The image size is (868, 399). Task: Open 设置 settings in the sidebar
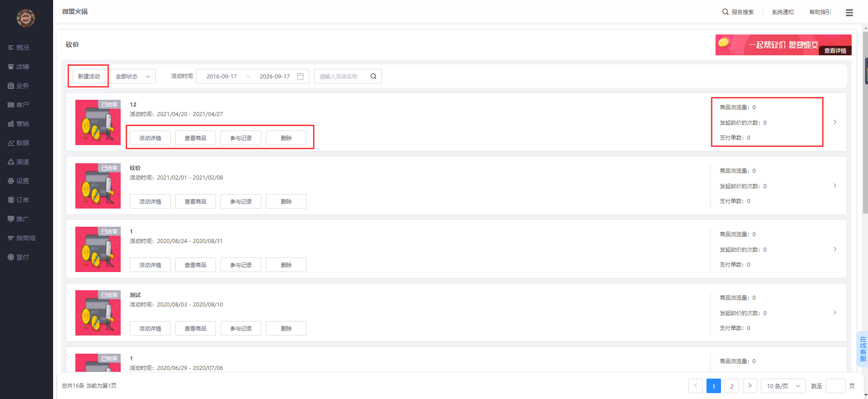[x=19, y=181]
